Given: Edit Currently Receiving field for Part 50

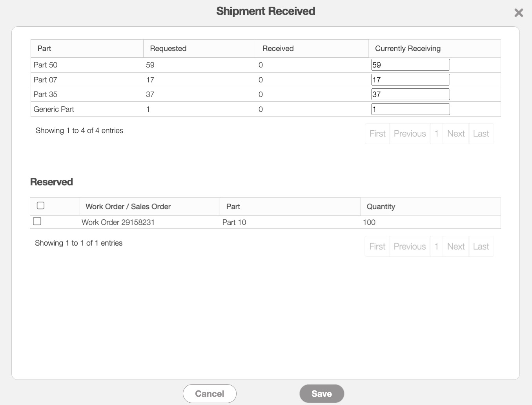Looking at the screenshot, I should coord(410,65).
